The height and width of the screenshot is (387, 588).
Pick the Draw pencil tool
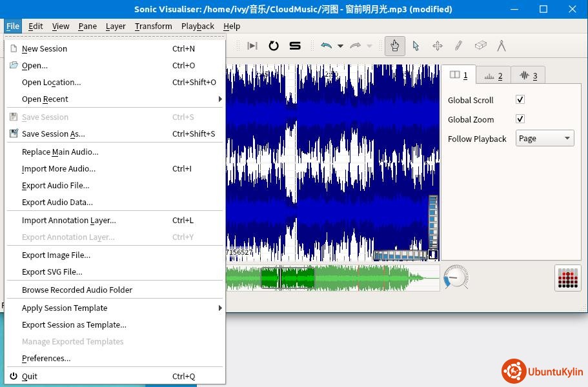[x=458, y=46]
